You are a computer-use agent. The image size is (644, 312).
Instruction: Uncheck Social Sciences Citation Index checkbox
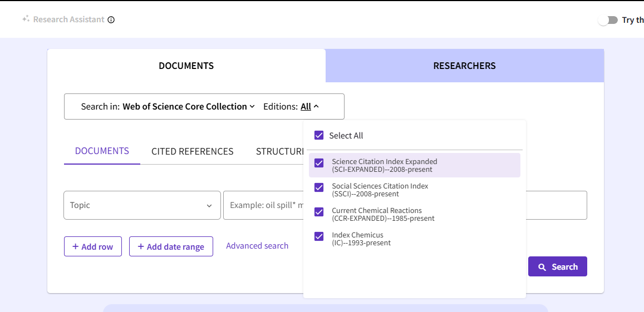(x=319, y=187)
